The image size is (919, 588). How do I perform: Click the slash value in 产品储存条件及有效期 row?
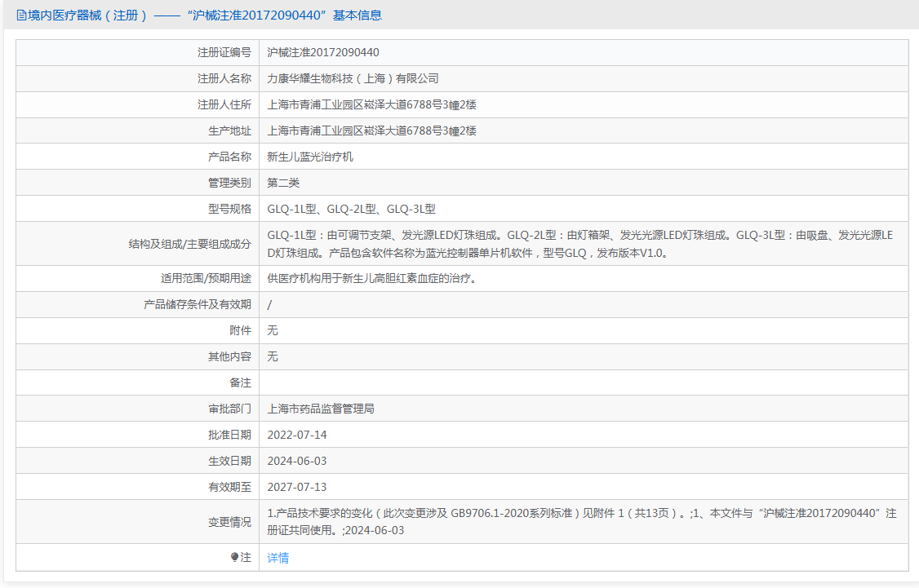point(269,304)
